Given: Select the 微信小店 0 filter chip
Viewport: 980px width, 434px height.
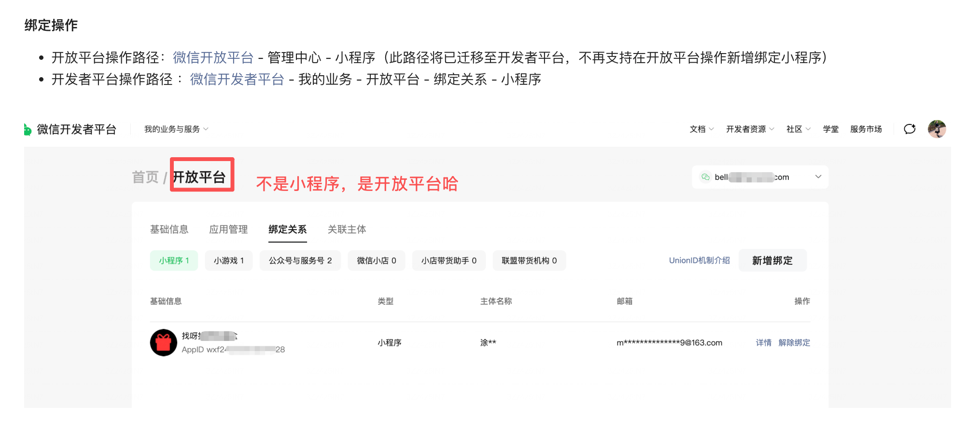Looking at the screenshot, I should tap(377, 260).
